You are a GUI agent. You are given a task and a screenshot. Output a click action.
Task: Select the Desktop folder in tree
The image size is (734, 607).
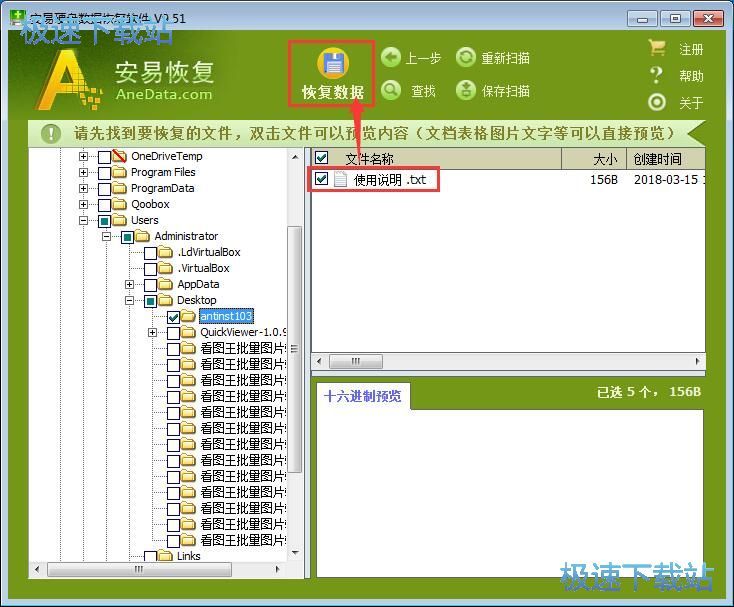197,300
